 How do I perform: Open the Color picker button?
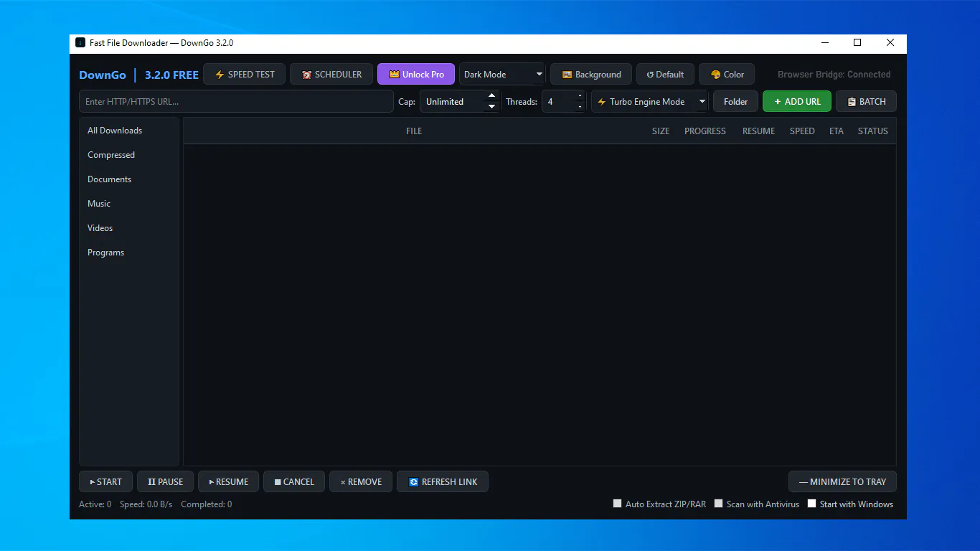[x=727, y=75]
